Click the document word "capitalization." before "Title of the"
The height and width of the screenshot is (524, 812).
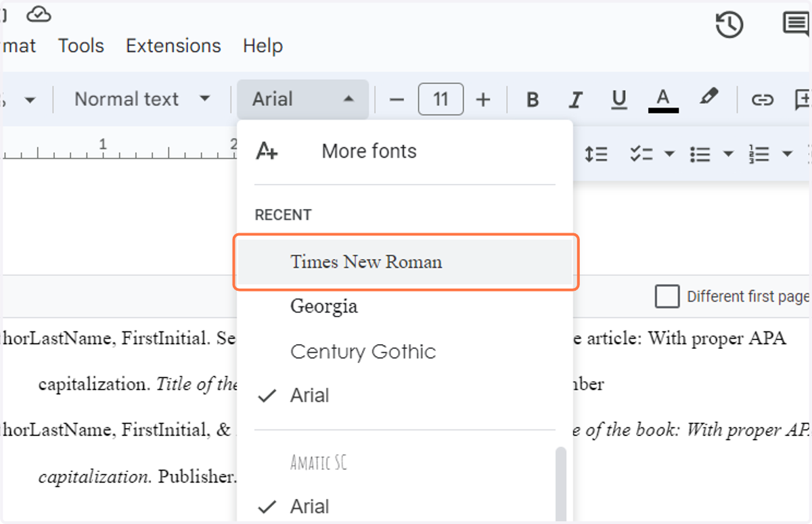click(x=95, y=385)
